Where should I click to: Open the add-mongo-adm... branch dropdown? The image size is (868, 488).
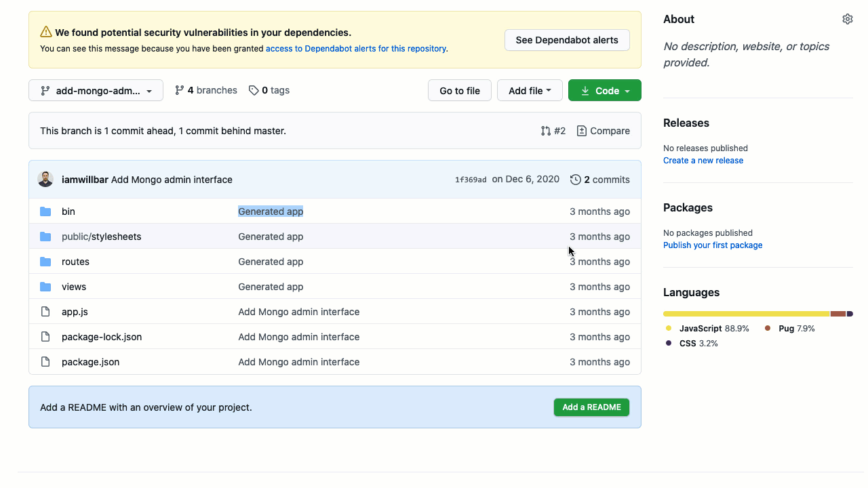pyautogui.click(x=96, y=90)
